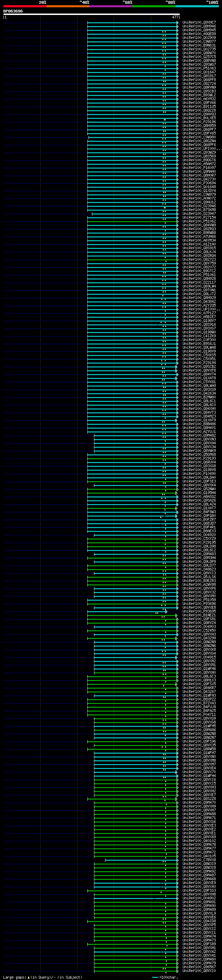Select hit label UniRef100_Q6Q2Z8
Screen dimensions: 222x980
[199, 110]
